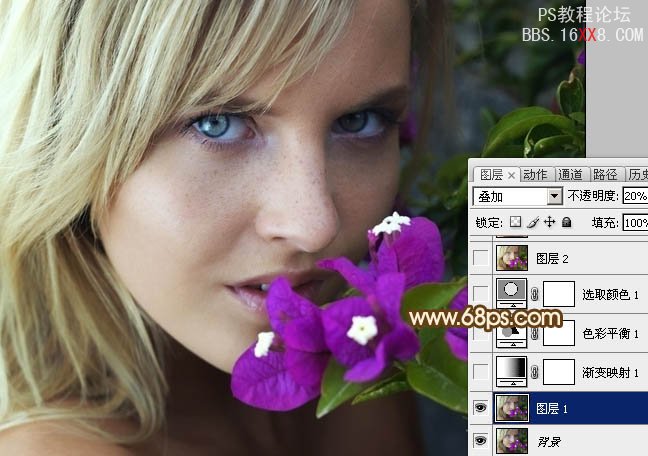Image resolution: width=648 pixels, height=456 pixels.
Task: Select layer name 选取颜色 1
Action: pos(610,295)
